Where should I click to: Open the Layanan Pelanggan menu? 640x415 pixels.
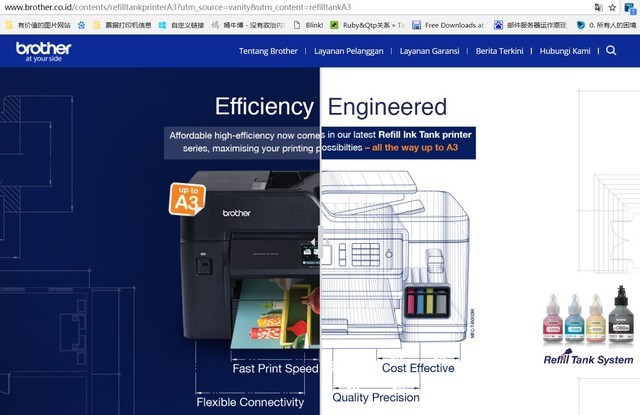(349, 51)
